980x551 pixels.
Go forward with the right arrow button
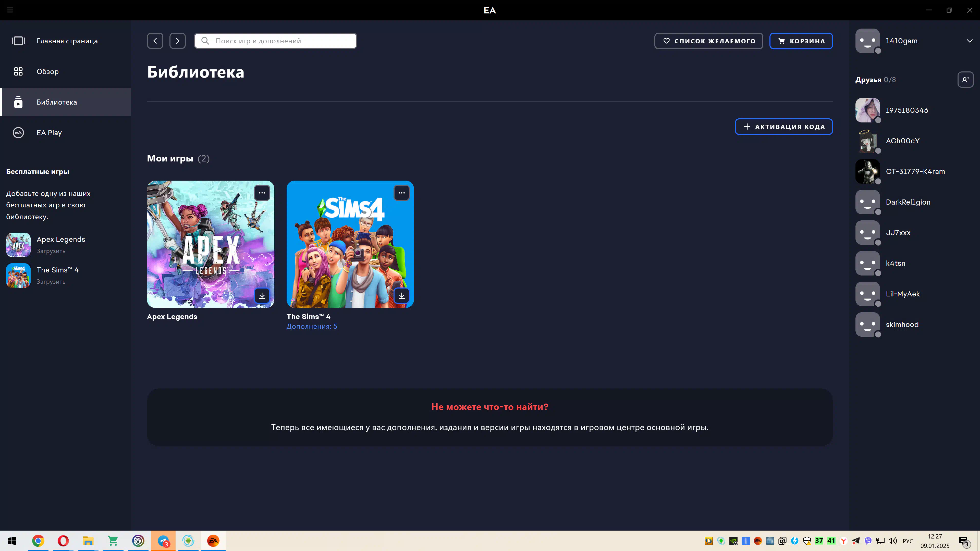pyautogui.click(x=177, y=41)
